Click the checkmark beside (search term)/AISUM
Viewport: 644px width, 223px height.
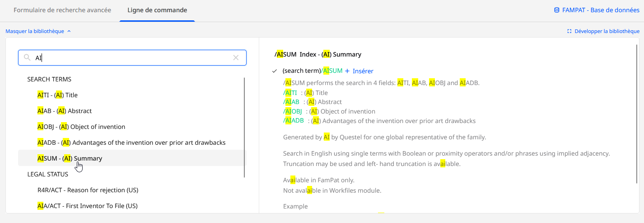point(275,71)
